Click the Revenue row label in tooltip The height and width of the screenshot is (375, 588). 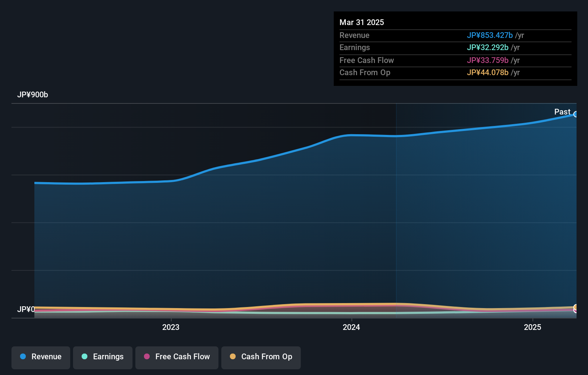pos(355,35)
